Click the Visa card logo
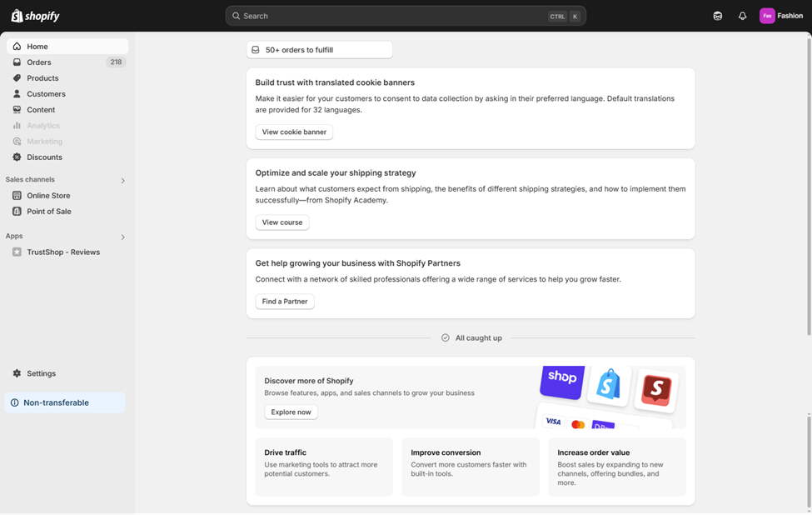This screenshot has height=515, width=812. pos(553,421)
